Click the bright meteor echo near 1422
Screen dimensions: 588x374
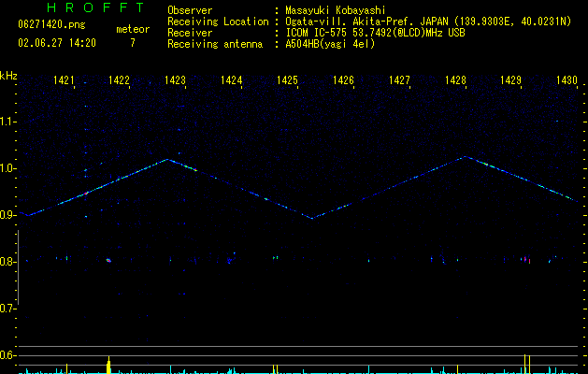point(108,260)
